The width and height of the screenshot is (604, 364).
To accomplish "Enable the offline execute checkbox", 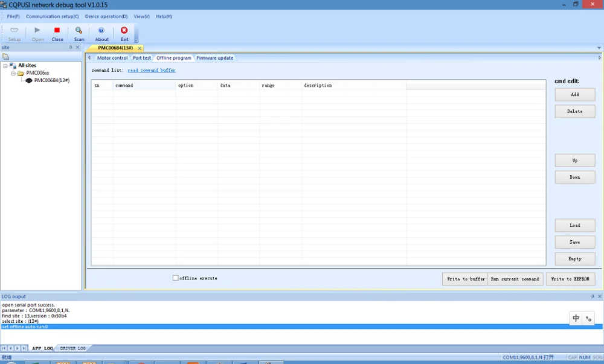I will point(176,278).
